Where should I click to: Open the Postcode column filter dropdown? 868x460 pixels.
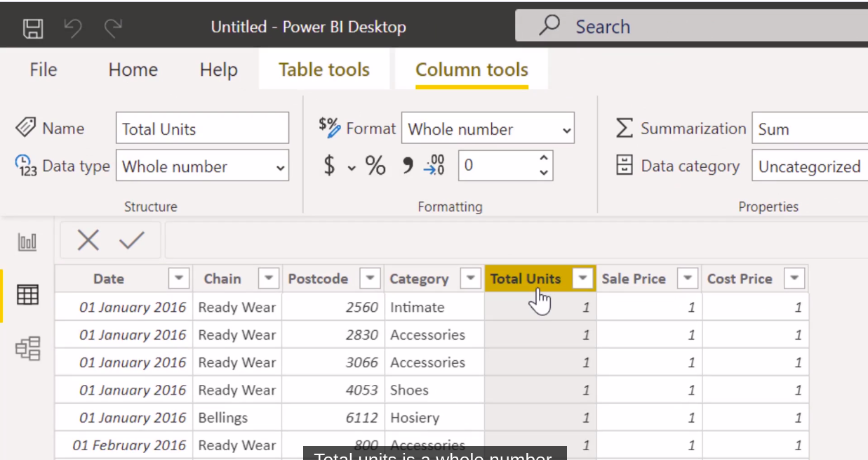coord(370,279)
